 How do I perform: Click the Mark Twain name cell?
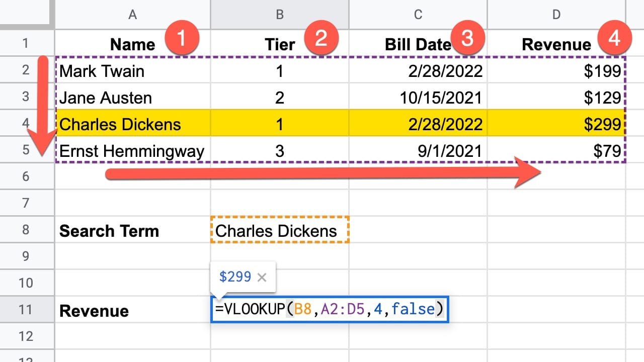(x=132, y=71)
